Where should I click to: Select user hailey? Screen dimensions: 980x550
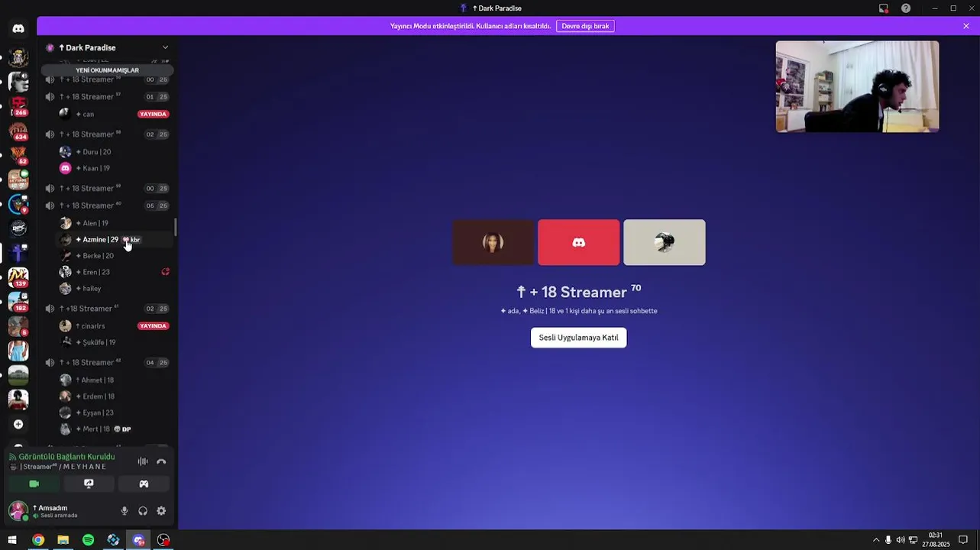point(113,289)
